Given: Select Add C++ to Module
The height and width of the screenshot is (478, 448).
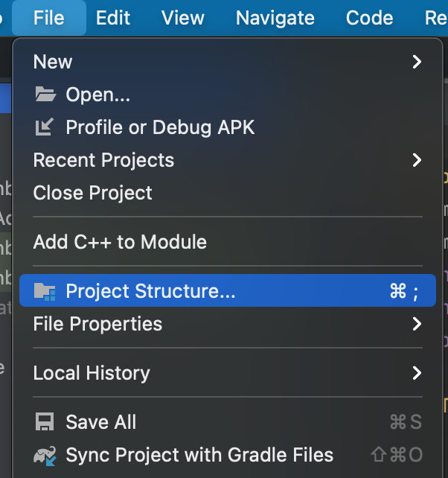Looking at the screenshot, I should [x=120, y=242].
